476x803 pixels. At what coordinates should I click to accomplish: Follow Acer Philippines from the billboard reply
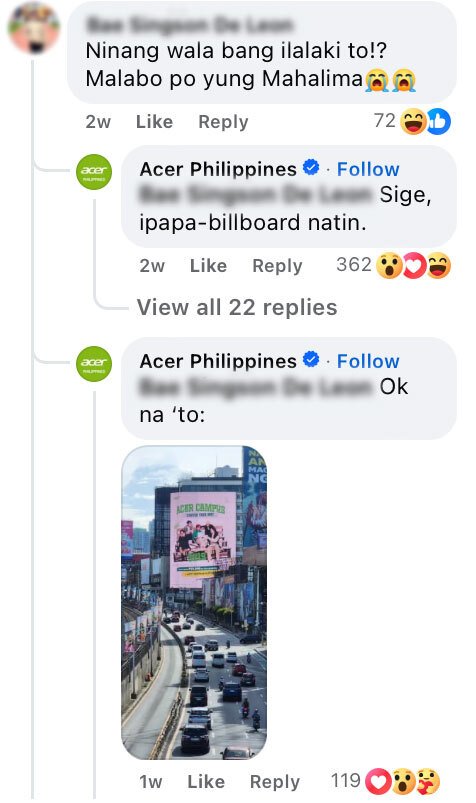pos(368,169)
